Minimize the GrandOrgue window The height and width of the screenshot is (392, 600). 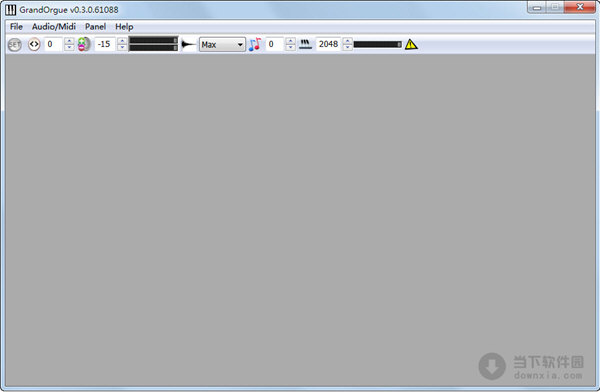click(x=537, y=7)
